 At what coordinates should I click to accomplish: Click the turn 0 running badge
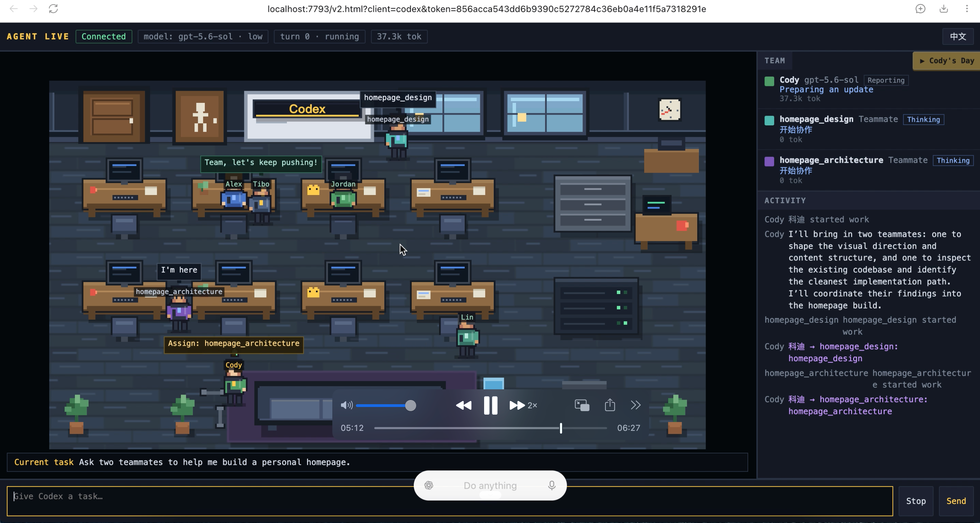coord(320,36)
